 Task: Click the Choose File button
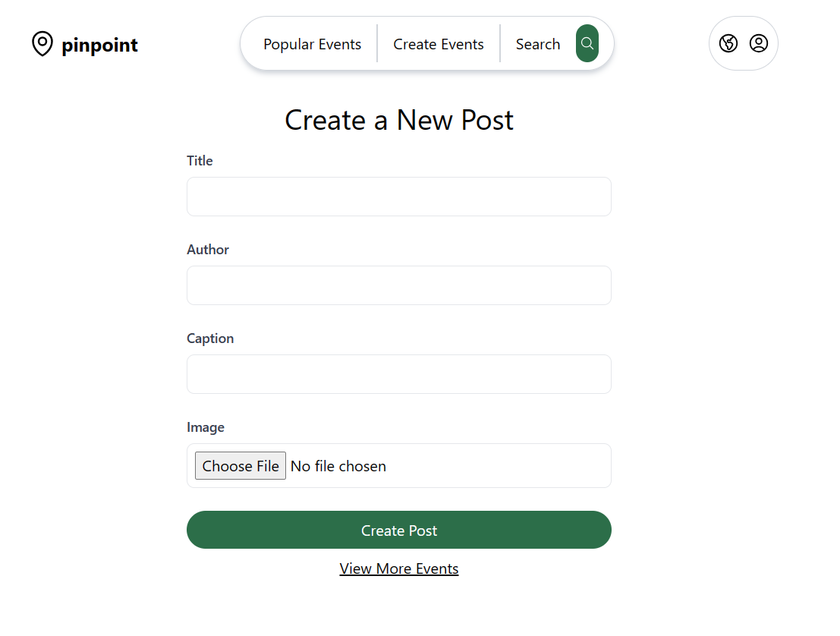pyautogui.click(x=241, y=465)
